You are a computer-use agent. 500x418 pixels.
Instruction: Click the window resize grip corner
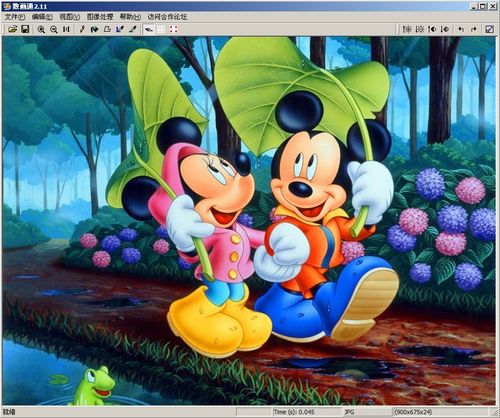pyautogui.click(x=494, y=413)
